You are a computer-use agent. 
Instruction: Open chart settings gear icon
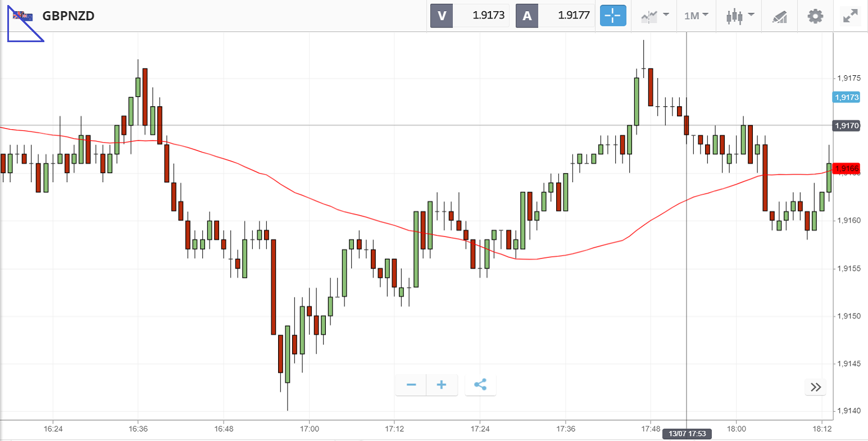click(x=815, y=16)
